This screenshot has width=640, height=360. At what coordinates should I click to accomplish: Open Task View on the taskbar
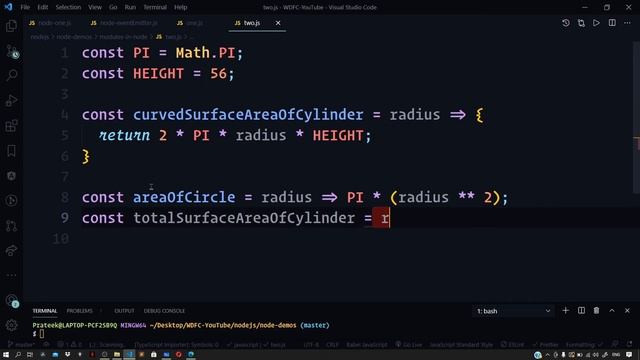(x=30, y=355)
